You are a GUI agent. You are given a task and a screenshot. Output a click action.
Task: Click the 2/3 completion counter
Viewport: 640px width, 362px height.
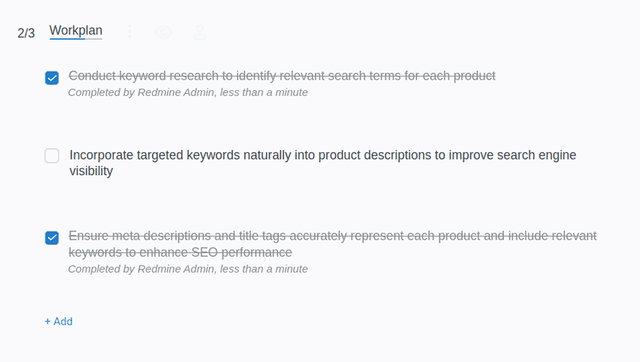click(26, 33)
